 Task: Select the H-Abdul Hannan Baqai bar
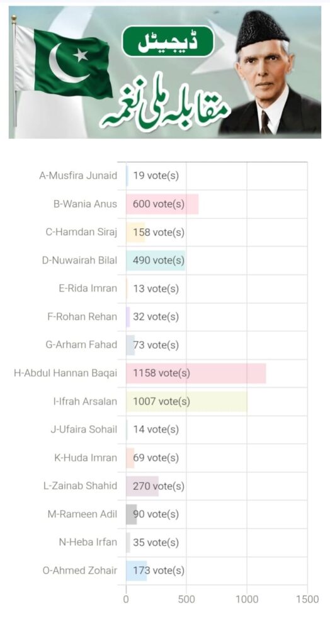196,374
